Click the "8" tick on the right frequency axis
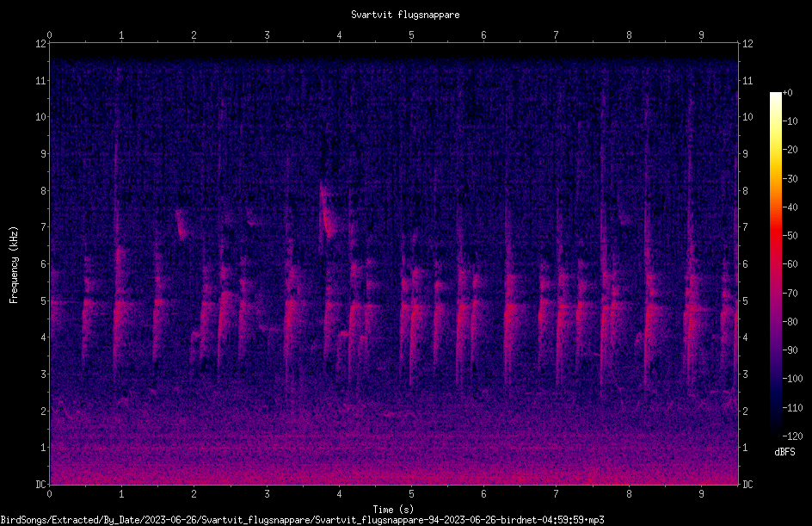 coord(745,190)
